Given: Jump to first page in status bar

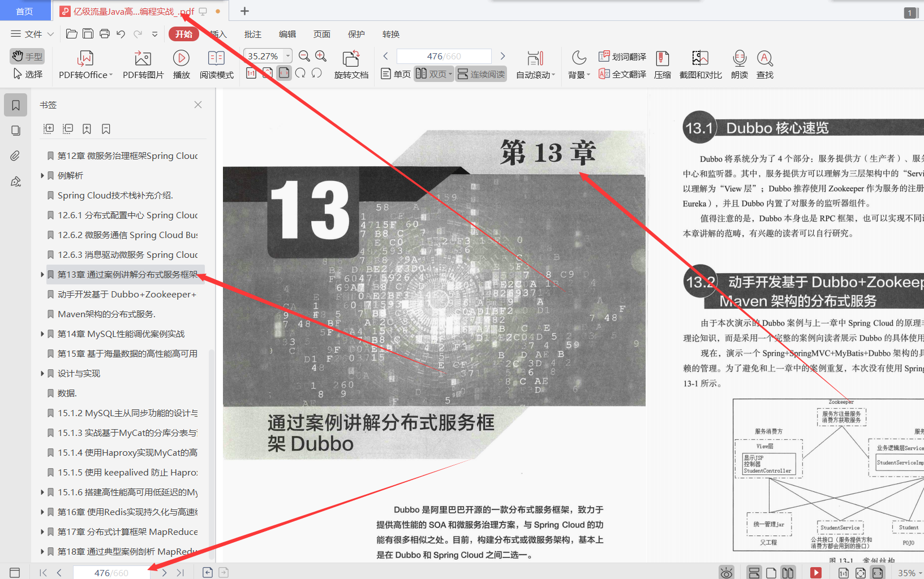Looking at the screenshot, I should click(x=43, y=573).
